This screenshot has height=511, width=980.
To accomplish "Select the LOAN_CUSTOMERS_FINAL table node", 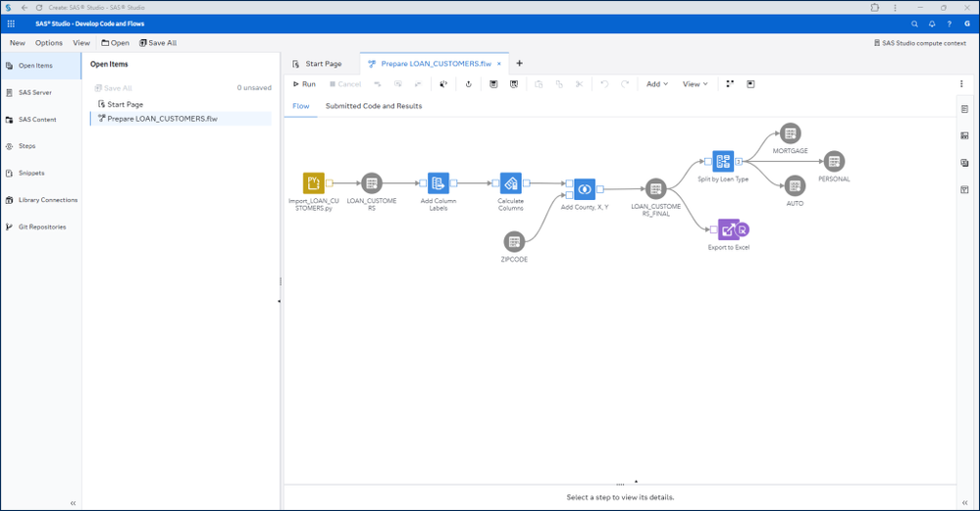I will [x=655, y=188].
